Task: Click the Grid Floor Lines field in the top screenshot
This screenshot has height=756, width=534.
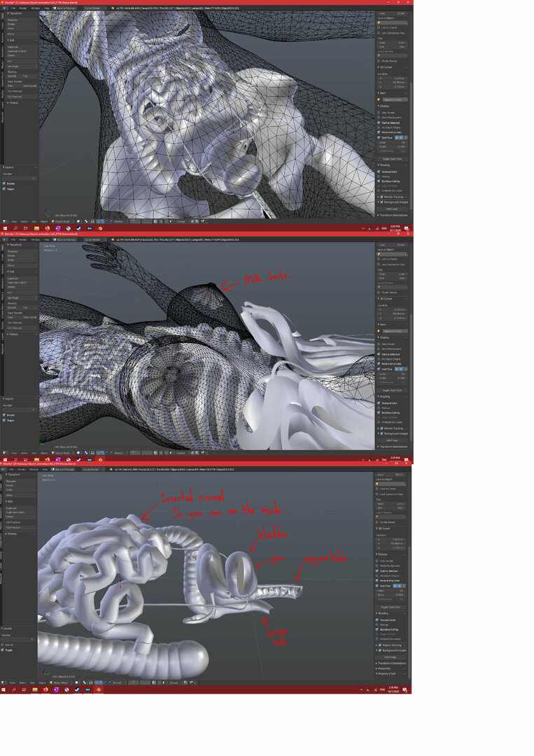Action: click(393, 143)
